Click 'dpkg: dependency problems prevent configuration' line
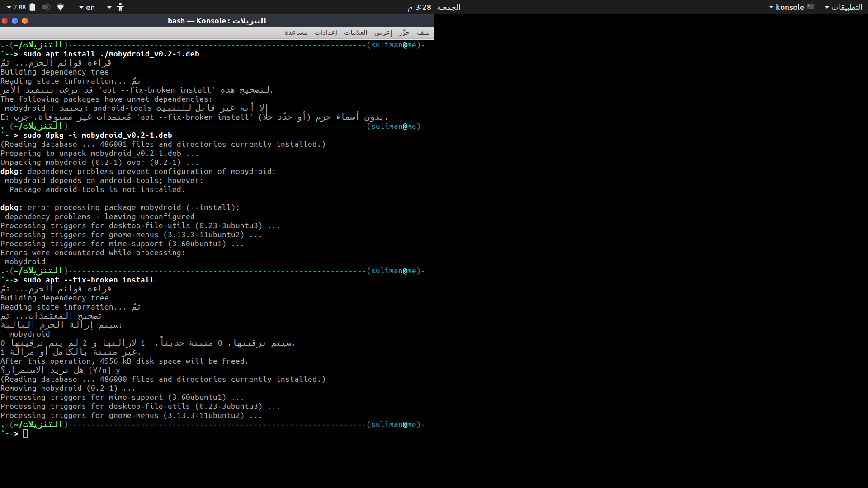 138,171
